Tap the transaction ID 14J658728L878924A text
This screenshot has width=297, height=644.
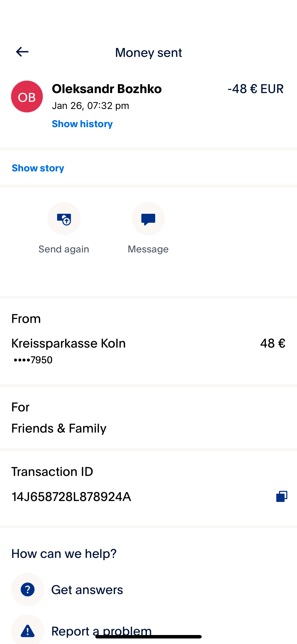click(71, 497)
